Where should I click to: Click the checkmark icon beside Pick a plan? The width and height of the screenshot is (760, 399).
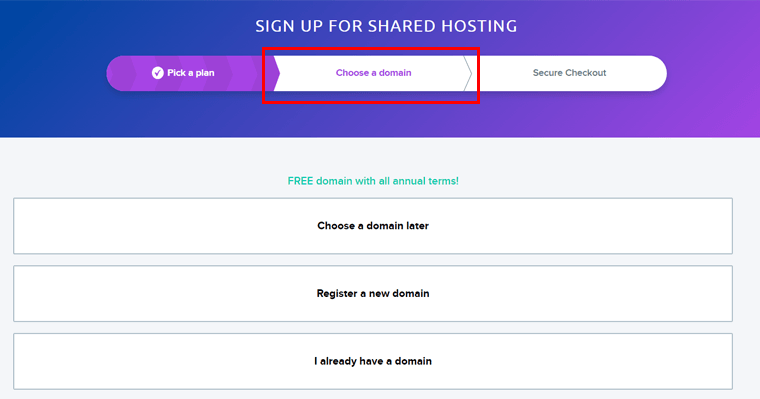[158, 73]
